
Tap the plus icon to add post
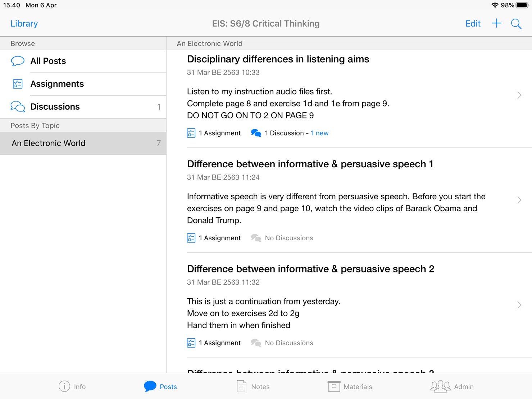click(496, 23)
